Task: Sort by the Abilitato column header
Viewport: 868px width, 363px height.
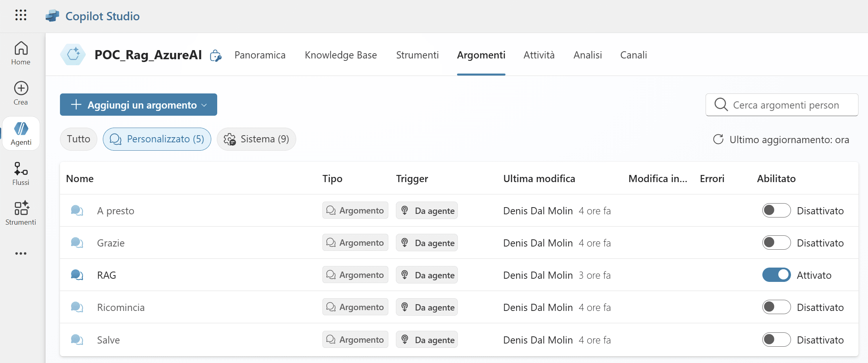Action: pyautogui.click(x=776, y=179)
